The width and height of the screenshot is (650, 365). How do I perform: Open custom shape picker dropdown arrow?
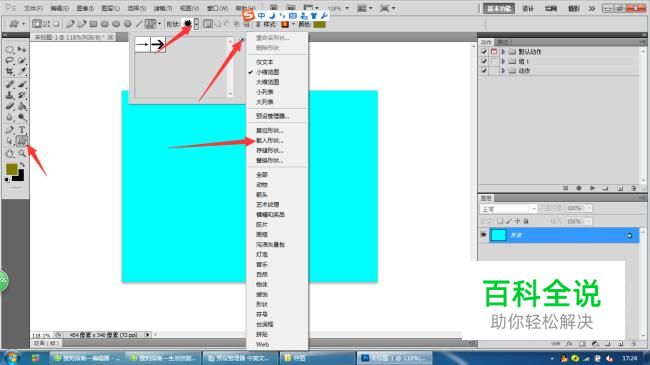196,24
